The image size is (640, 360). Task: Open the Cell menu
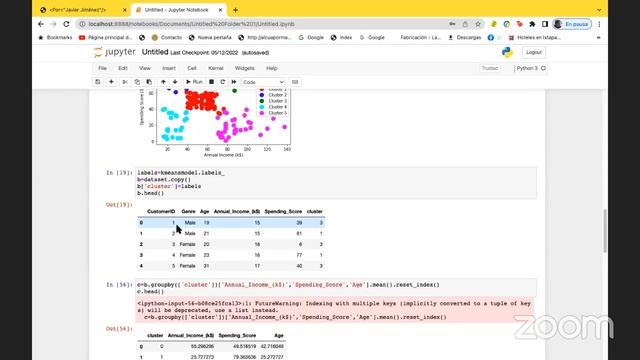click(x=192, y=68)
